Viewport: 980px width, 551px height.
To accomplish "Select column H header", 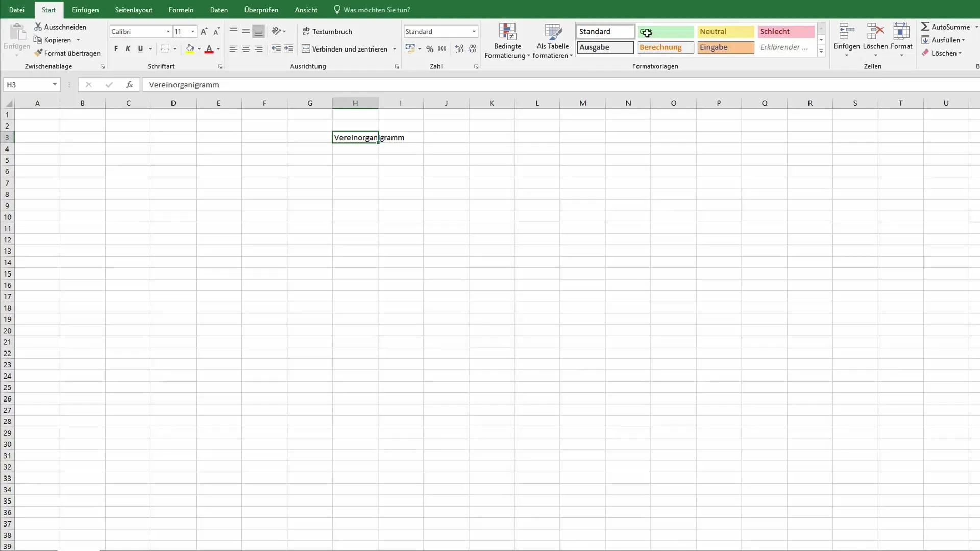I will (x=355, y=103).
